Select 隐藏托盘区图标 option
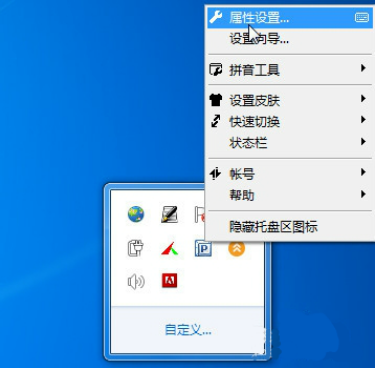This screenshot has width=375, height=368. coord(290,226)
